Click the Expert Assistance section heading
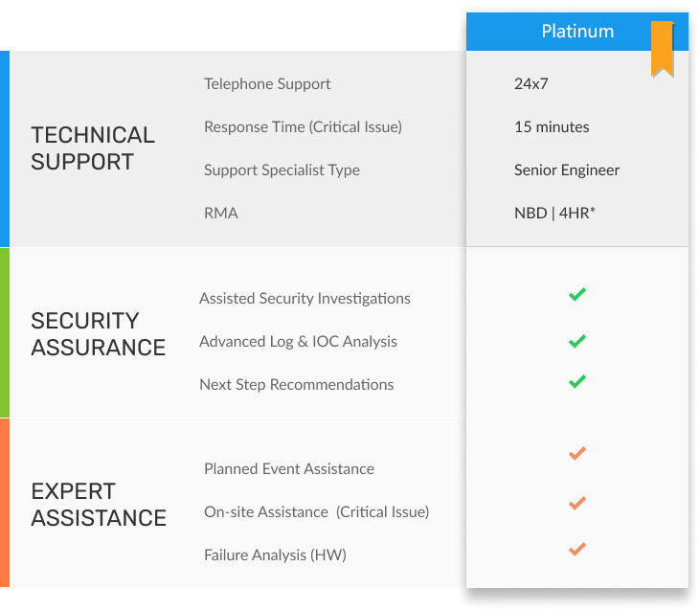Image resolution: width=700 pixels, height=611 pixels. point(98,505)
